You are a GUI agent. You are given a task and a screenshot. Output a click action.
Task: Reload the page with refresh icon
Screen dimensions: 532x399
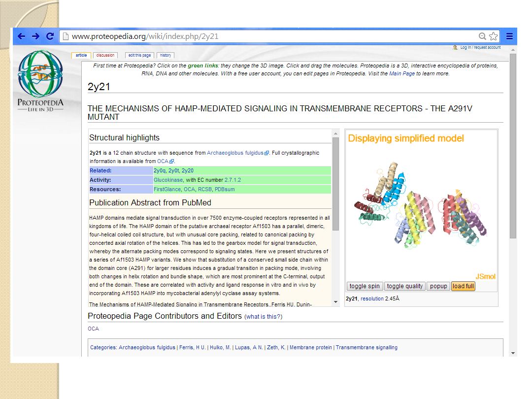tap(50, 36)
